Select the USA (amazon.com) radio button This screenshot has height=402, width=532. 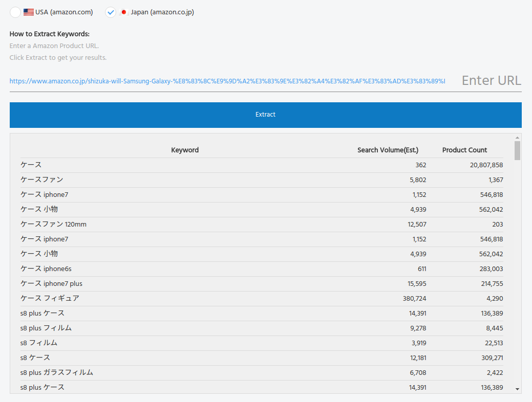[15, 12]
